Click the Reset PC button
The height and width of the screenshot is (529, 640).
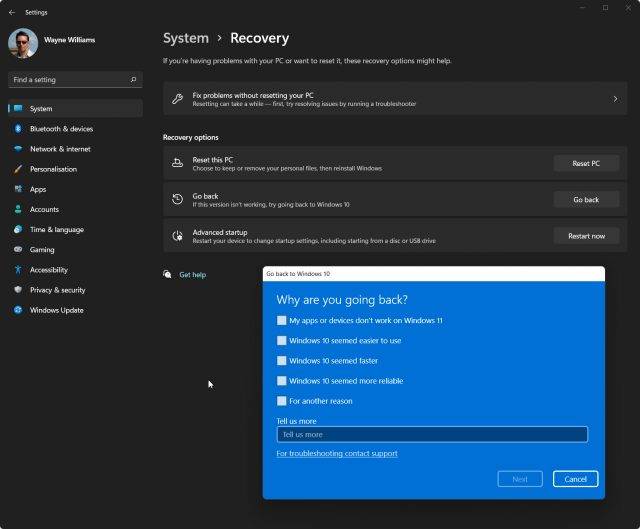tap(586, 163)
